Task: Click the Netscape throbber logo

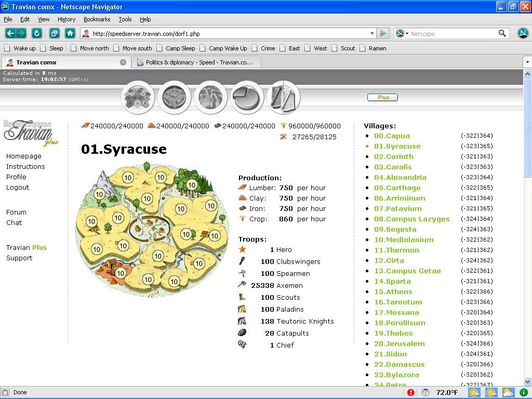Action: click(523, 33)
